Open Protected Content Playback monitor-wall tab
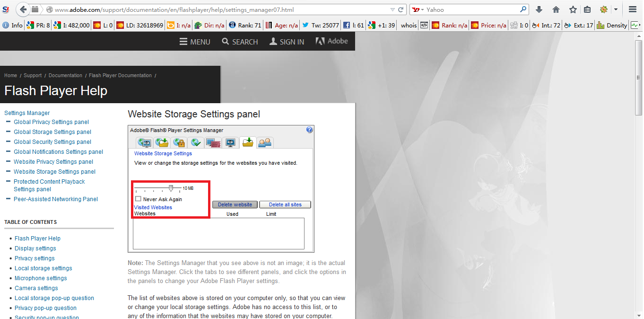The width and height of the screenshot is (644, 319). point(213,142)
